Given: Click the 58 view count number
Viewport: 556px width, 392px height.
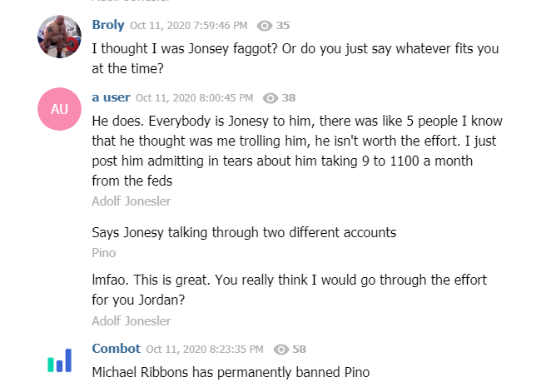Looking at the screenshot, I should click(x=300, y=349).
